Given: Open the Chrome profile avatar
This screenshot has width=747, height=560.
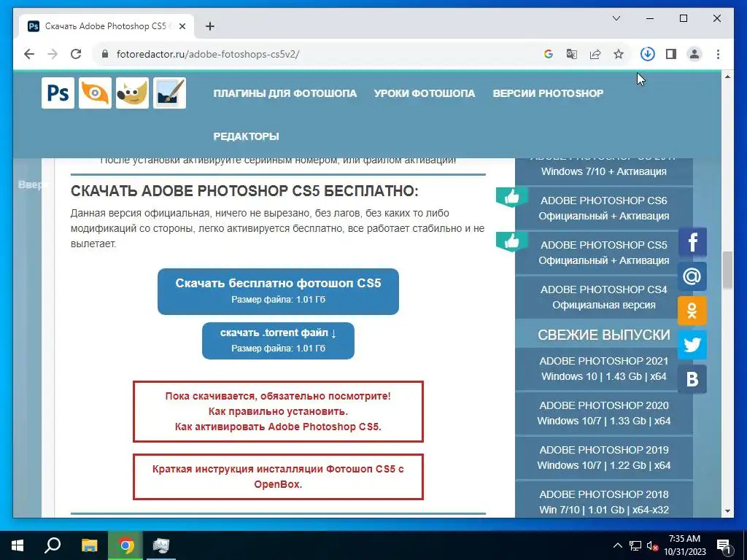Looking at the screenshot, I should [x=694, y=54].
